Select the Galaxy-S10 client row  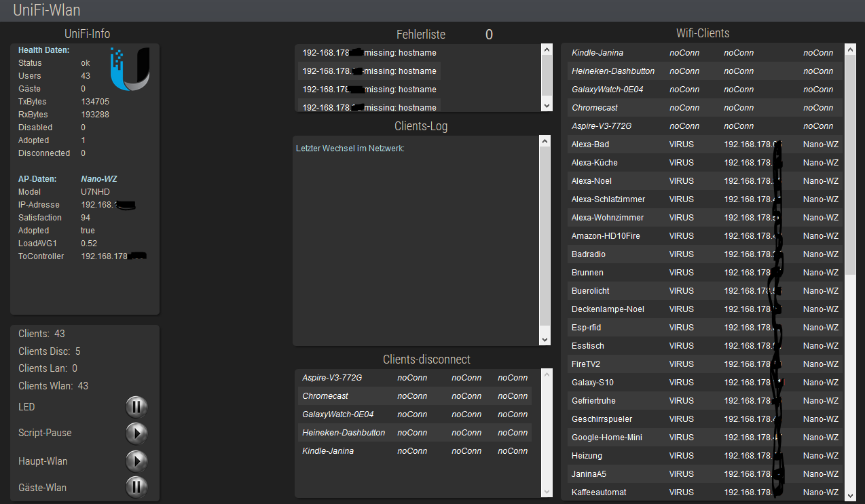click(706, 383)
